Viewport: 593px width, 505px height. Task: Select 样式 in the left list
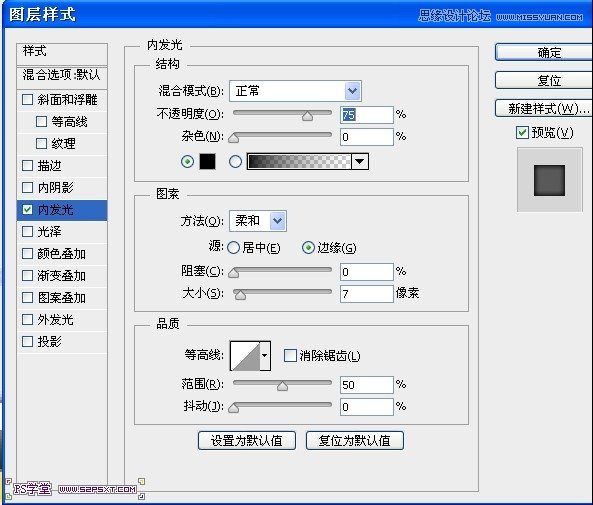coord(62,53)
